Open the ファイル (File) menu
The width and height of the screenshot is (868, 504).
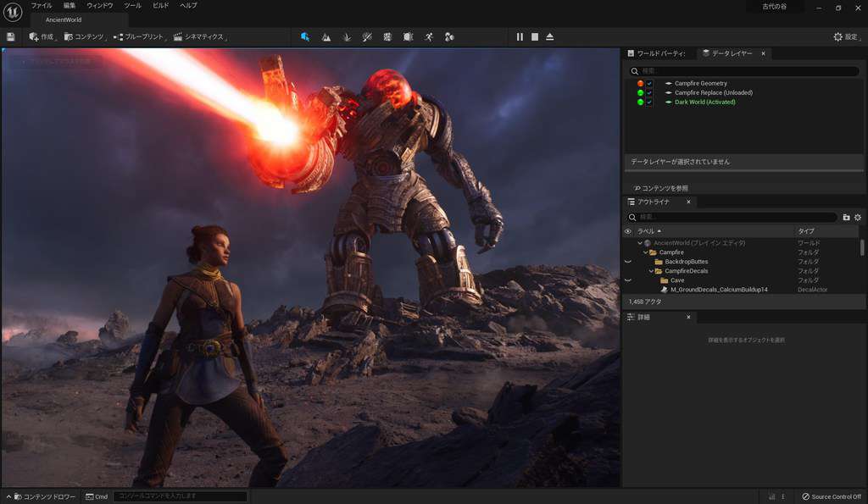coord(42,6)
